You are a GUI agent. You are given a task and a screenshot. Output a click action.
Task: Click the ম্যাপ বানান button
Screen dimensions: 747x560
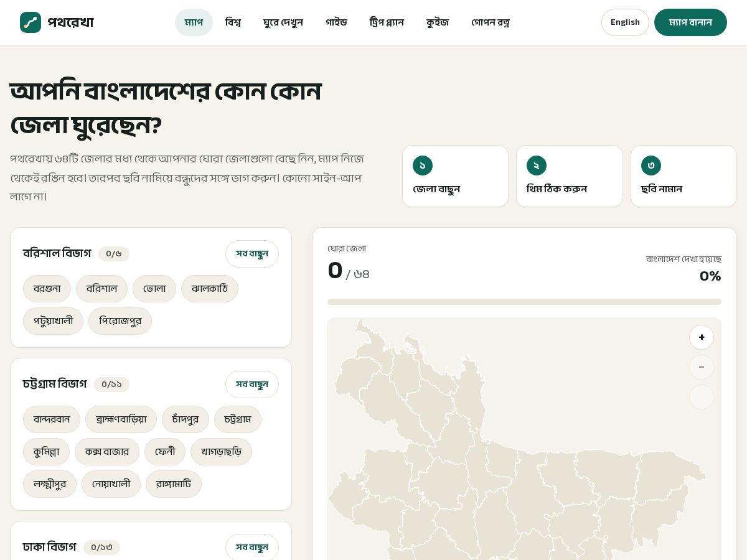click(x=690, y=22)
